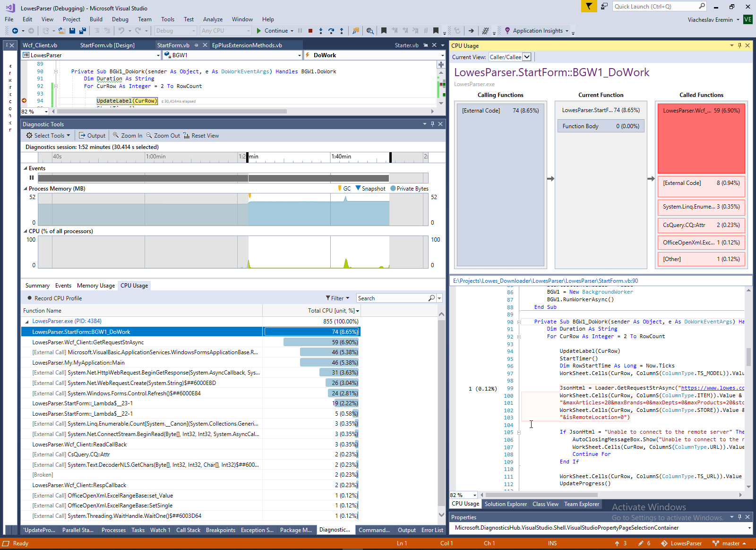Collapse the CPU (% of all processors) section
The width and height of the screenshot is (756, 550).
26,231
